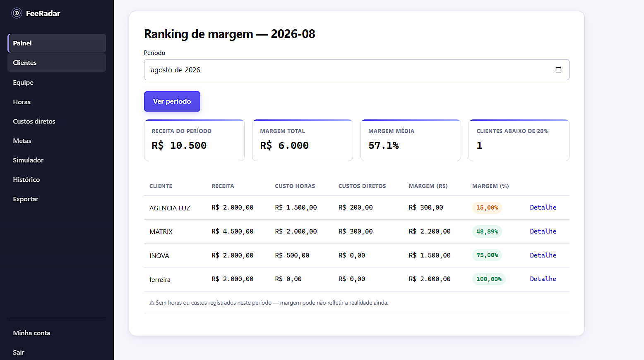Viewport: 644px width, 360px height.
Task: Click the 75,00% margin badge
Action: pyautogui.click(x=487, y=255)
